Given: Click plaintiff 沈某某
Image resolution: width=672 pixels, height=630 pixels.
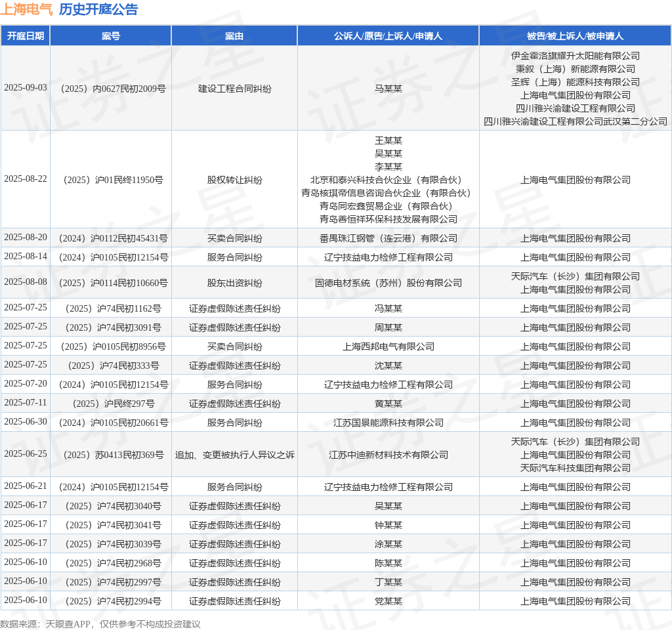Looking at the screenshot, I should click(388, 366).
